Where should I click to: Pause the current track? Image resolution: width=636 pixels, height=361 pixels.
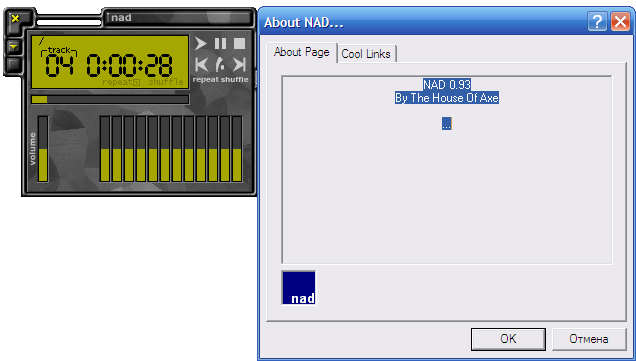pyautogui.click(x=220, y=43)
